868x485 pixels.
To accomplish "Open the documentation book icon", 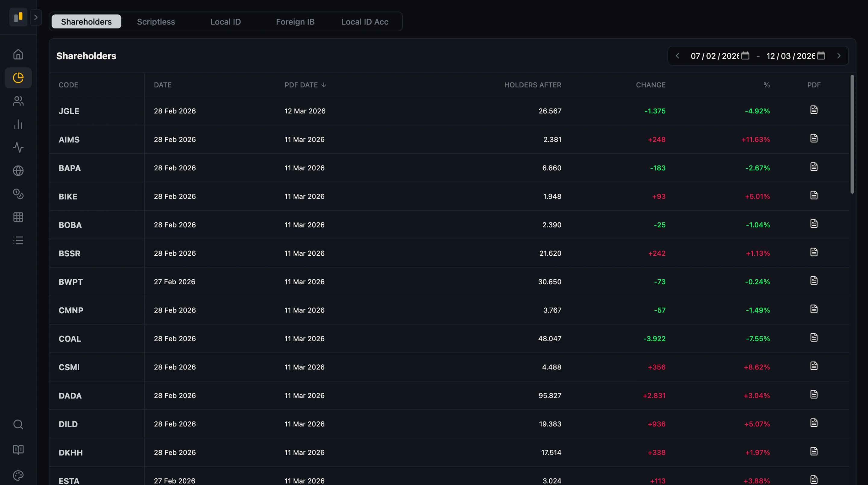I will point(18,449).
